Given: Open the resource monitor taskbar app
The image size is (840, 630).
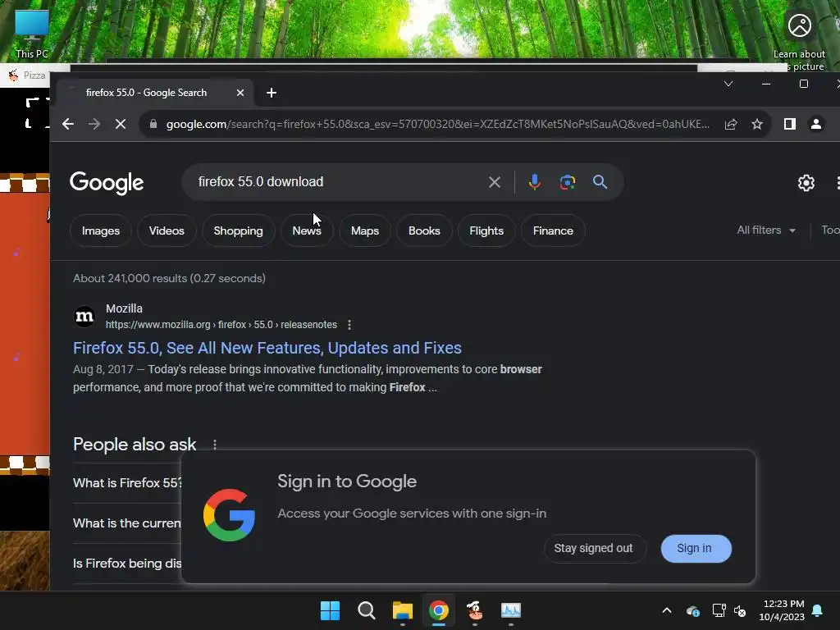Looking at the screenshot, I should click(511, 610).
